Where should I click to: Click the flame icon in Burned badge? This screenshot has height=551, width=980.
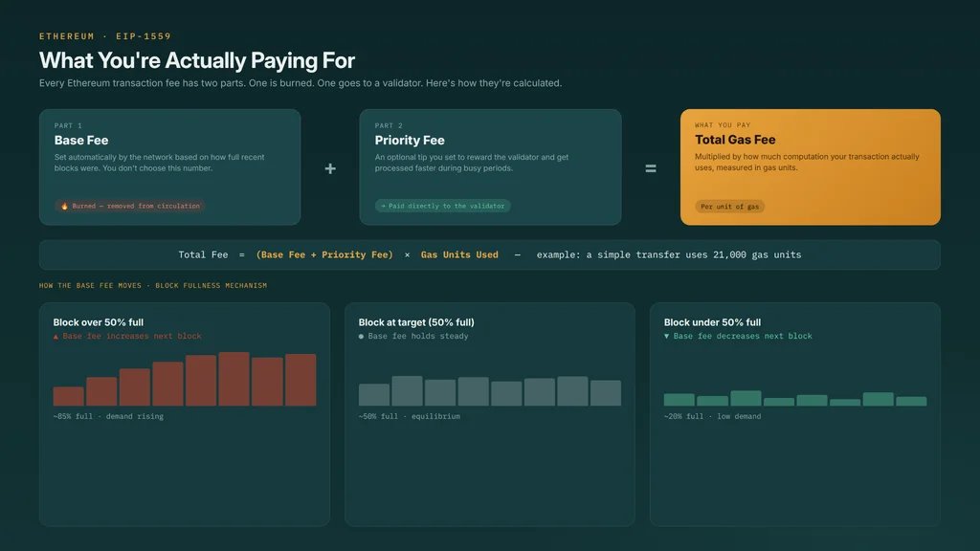[64, 207]
